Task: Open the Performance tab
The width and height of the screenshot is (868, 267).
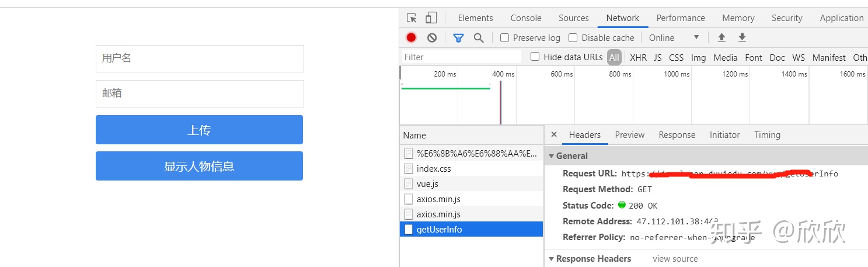Action: click(681, 18)
